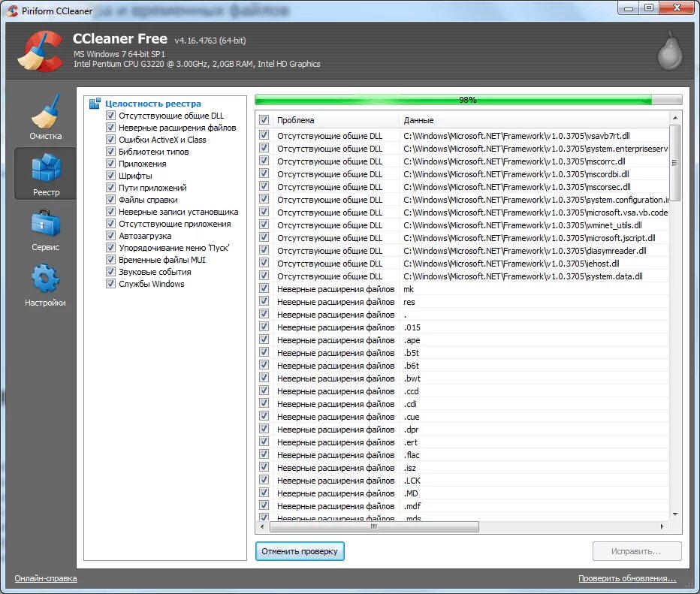The width and height of the screenshot is (700, 594).
Task: Click the CCleaner logo icon
Action: click(x=40, y=50)
